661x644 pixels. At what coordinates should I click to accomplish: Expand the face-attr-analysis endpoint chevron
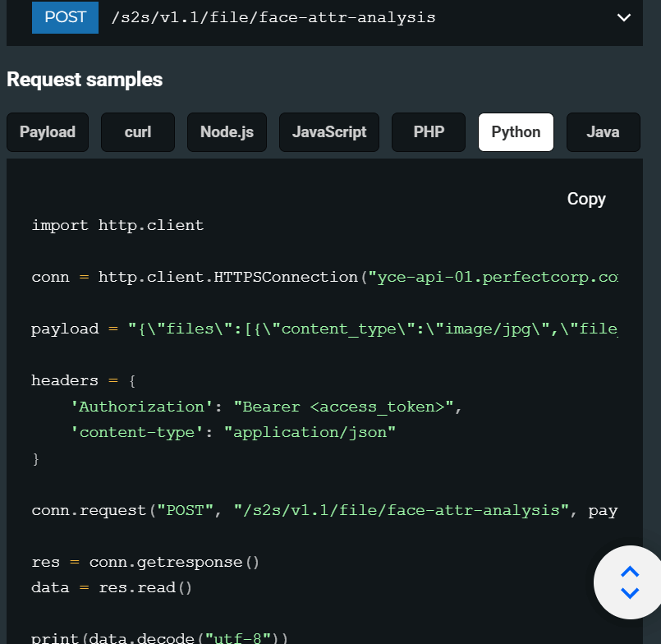tap(624, 17)
